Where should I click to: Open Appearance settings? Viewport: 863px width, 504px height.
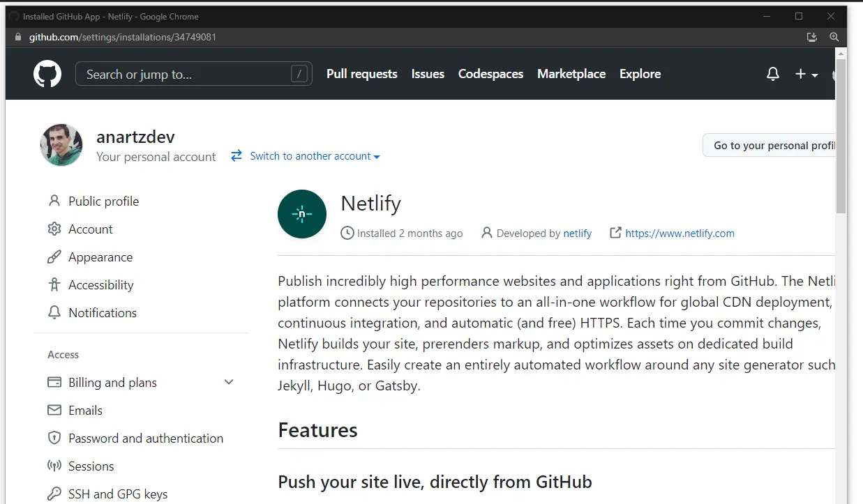click(x=100, y=257)
